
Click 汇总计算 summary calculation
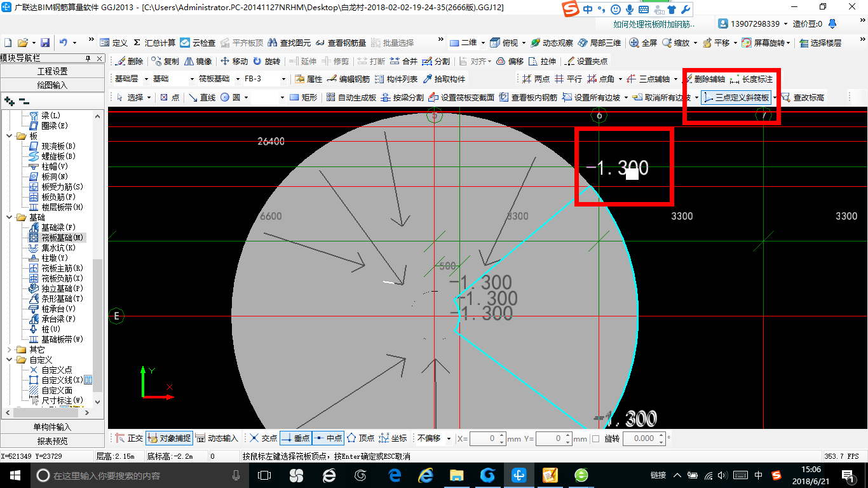click(x=154, y=43)
